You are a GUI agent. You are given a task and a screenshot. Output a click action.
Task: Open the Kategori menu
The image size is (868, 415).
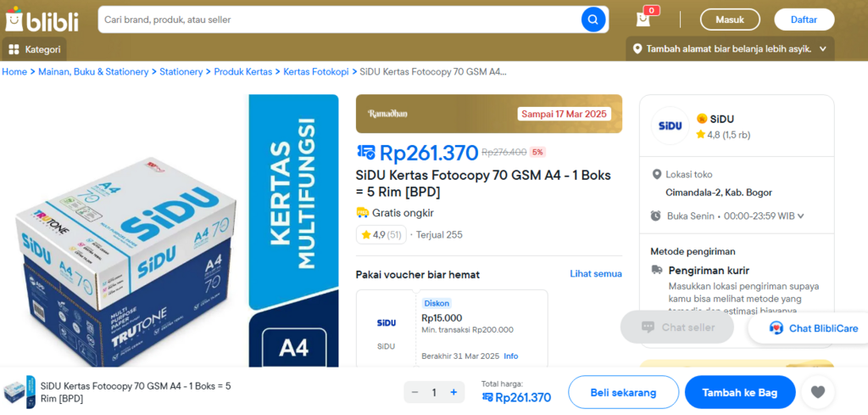[x=35, y=49]
